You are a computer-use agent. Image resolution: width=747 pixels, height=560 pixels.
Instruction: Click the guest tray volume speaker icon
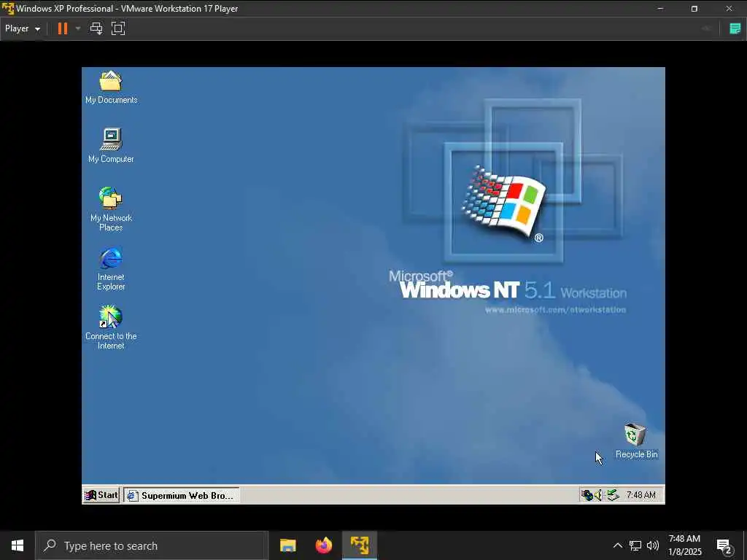(598, 495)
